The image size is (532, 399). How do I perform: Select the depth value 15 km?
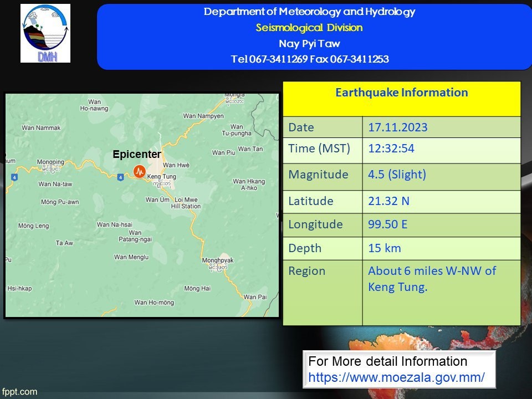coord(384,248)
